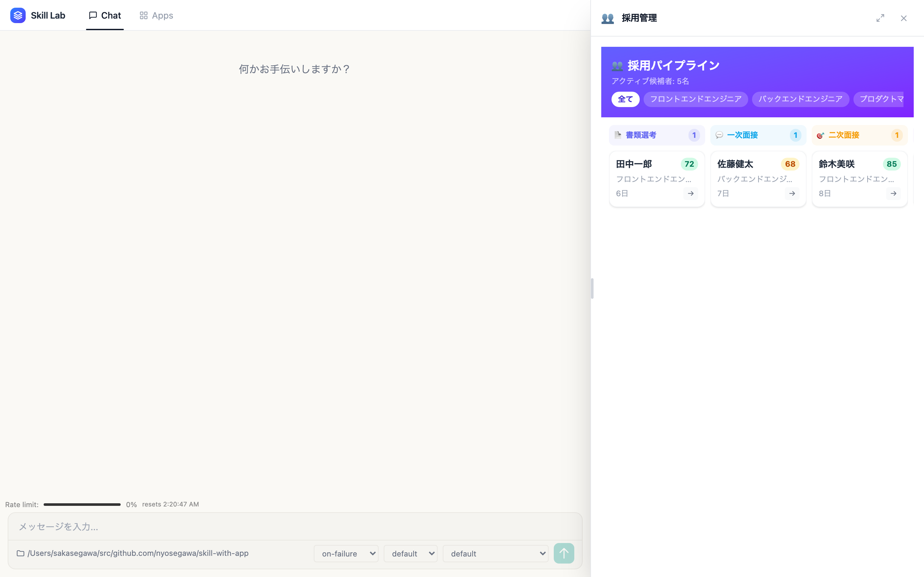Select the 全て filter pill
This screenshot has height=577, width=924.
[625, 99]
